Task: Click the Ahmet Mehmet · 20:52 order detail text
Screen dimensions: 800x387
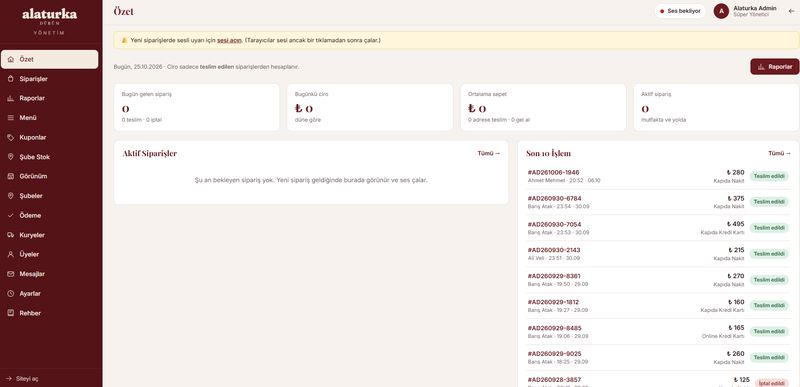Action: point(564,180)
